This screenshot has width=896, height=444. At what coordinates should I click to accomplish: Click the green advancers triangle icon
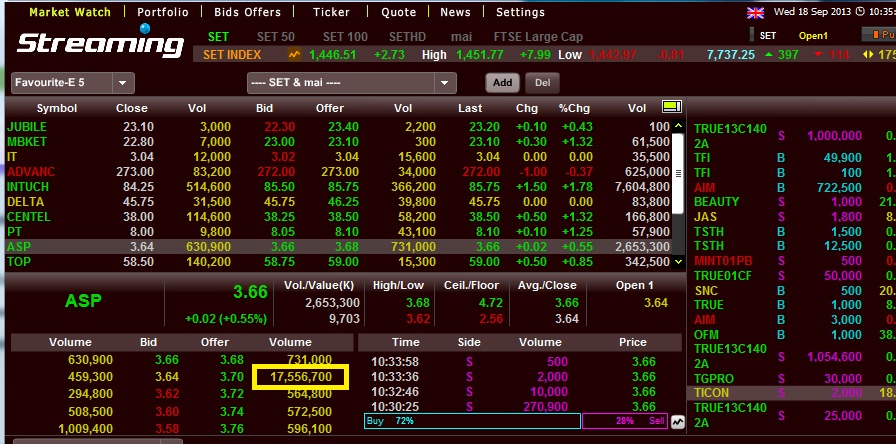click(769, 55)
